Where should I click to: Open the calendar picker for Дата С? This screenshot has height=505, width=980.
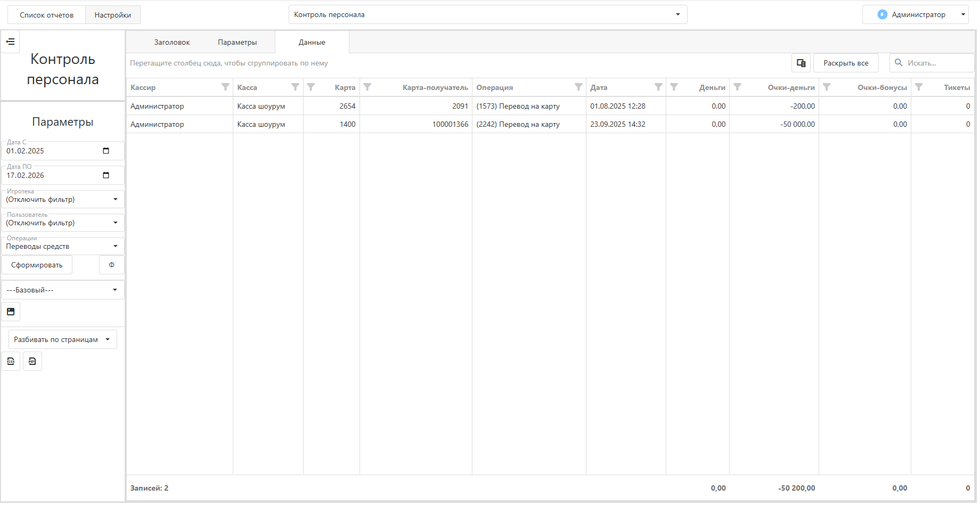pos(106,151)
